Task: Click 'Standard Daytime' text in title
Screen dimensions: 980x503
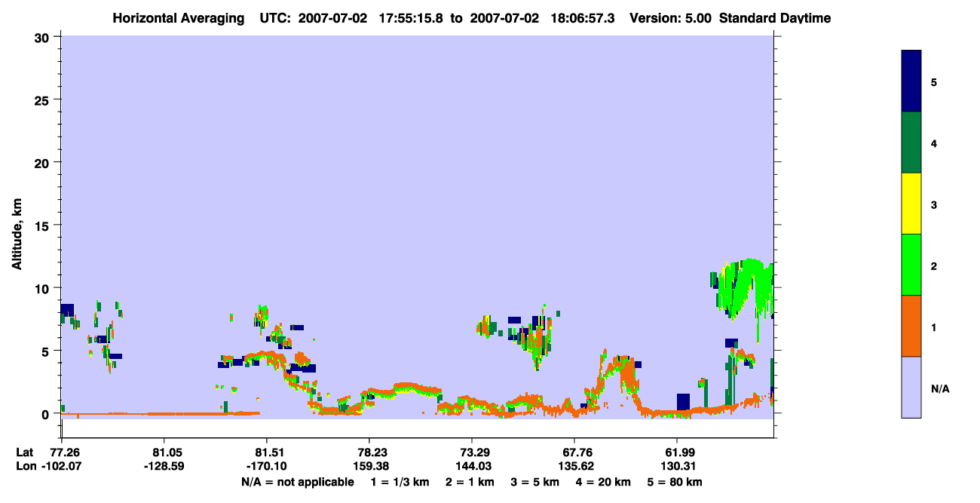Action: click(x=775, y=18)
